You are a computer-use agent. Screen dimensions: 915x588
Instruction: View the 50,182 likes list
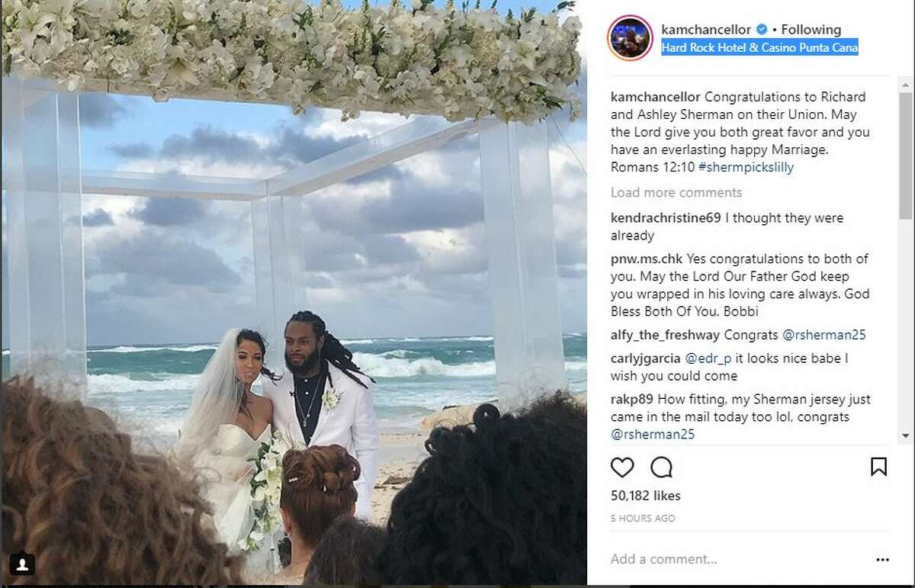(646, 496)
